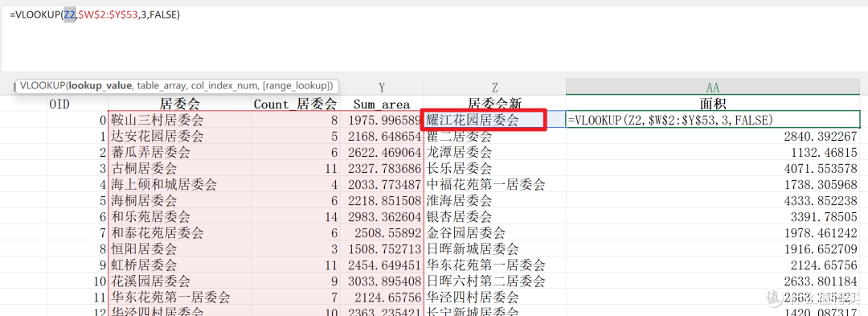The height and width of the screenshot is (316, 868).
Task: Click the Sum_area value 2033.773487
Action: click(x=382, y=184)
